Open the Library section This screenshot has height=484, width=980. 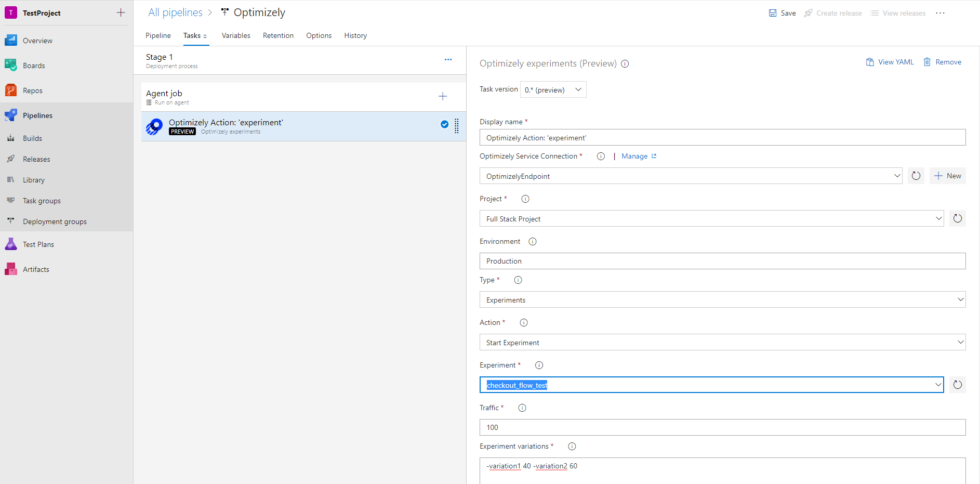tap(33, 179)
